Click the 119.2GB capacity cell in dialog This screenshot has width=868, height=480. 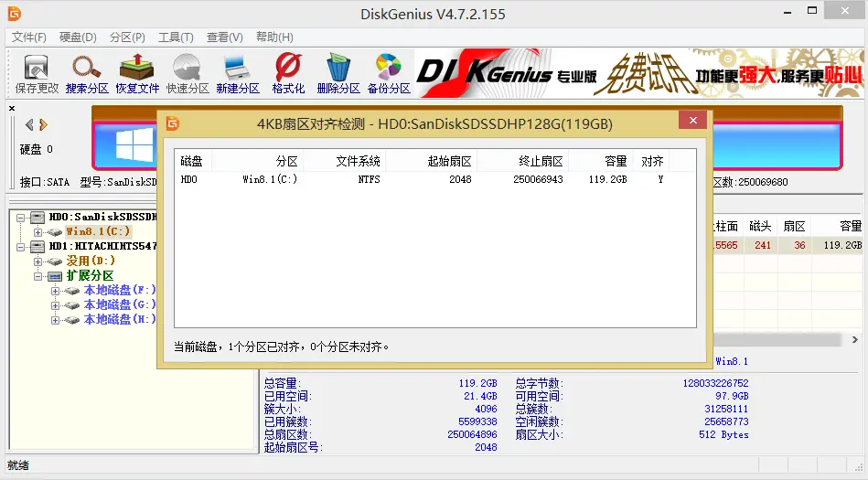coord(607,179)
